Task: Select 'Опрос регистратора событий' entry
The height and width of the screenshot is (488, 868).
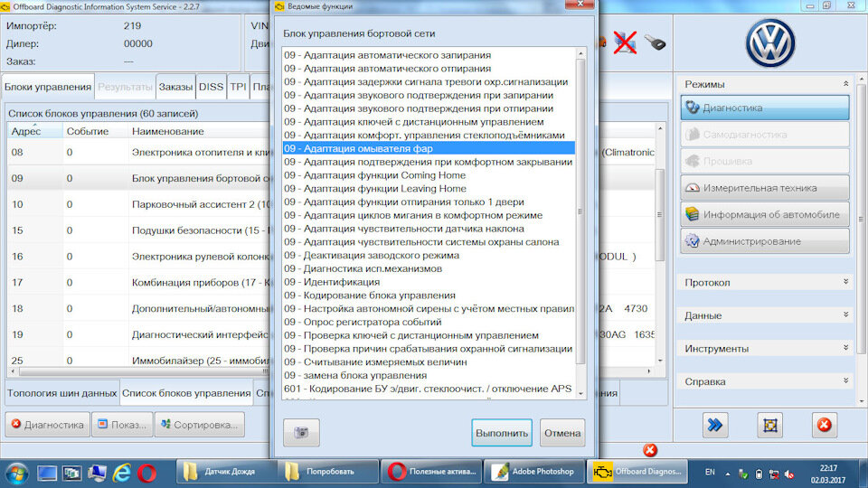Action: [x=429, y=322]
